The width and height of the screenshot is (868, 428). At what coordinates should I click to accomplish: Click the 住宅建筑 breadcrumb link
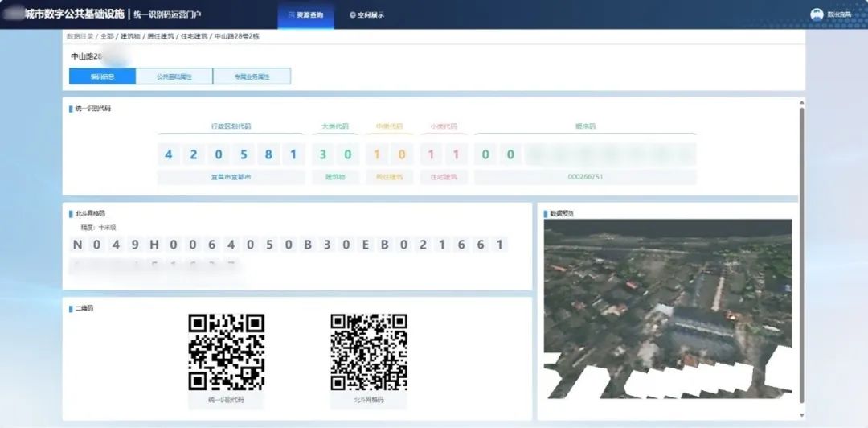pos(194,36)
